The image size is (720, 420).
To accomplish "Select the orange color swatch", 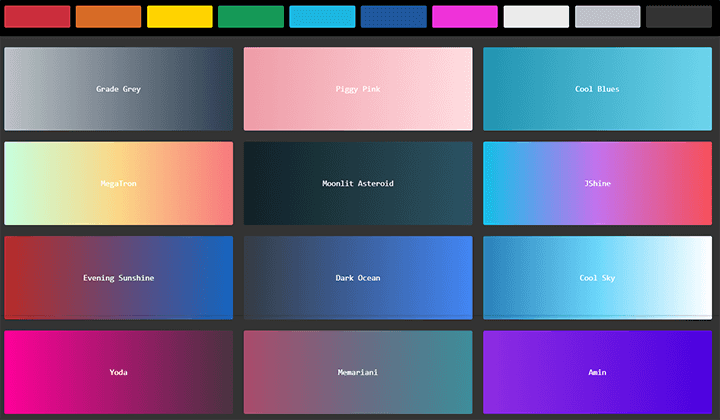I will pyautogui.click(x=108, y=17).
